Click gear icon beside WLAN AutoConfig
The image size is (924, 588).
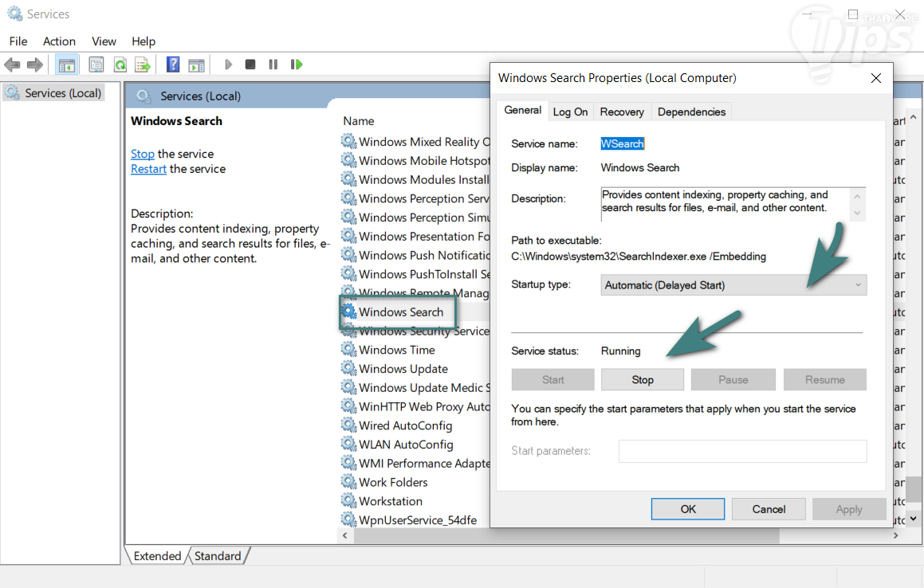point(349,445)
